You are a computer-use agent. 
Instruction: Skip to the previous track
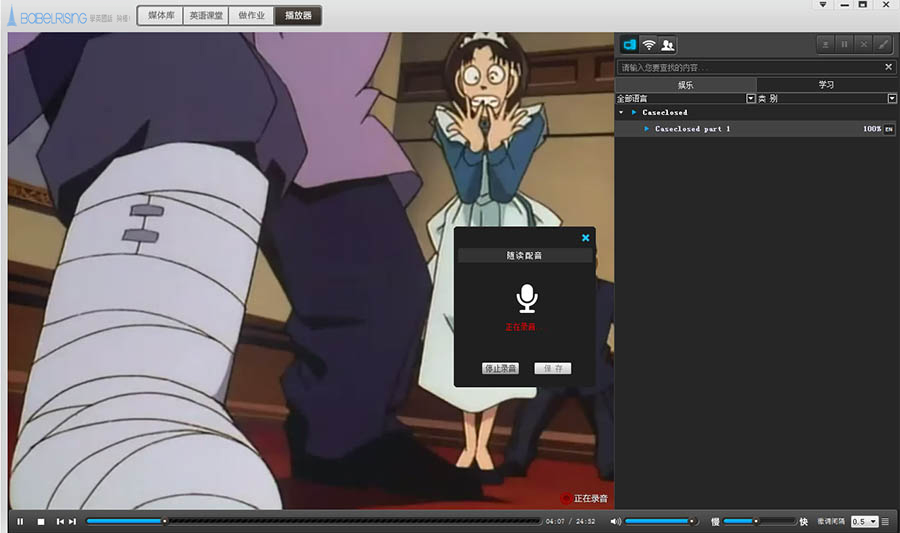(x=60, y=522)
